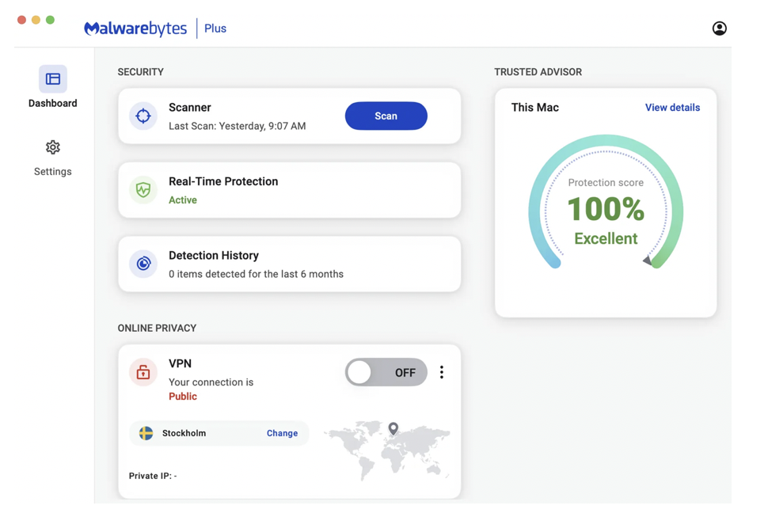This screenshot has height=532, width=768.
Task: Change the Stockholm VPN location
Action: 282,433
